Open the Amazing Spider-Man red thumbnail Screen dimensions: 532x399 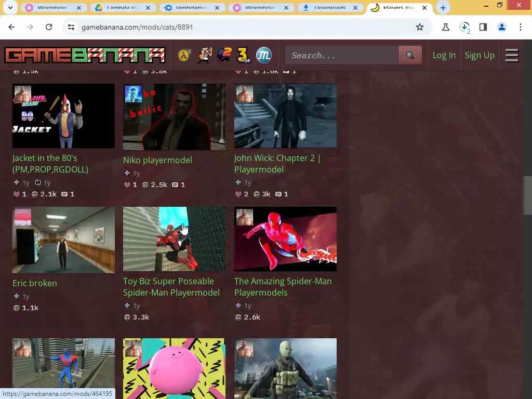pos(285,239)
